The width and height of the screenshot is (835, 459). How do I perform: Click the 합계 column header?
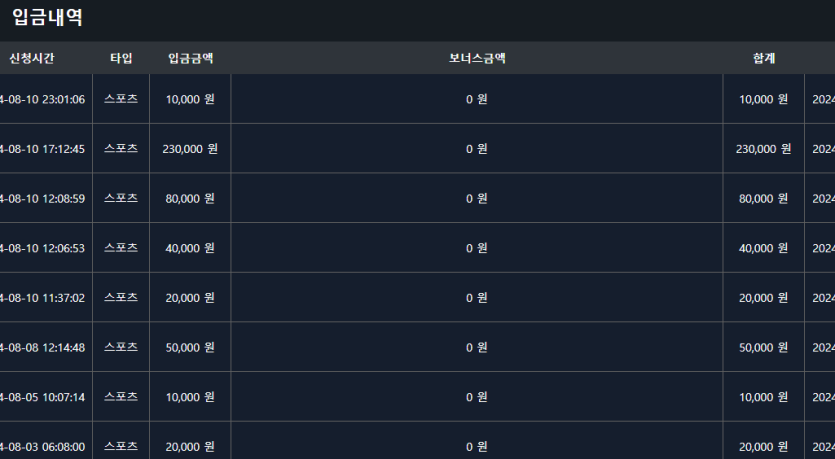pos(764,58)
